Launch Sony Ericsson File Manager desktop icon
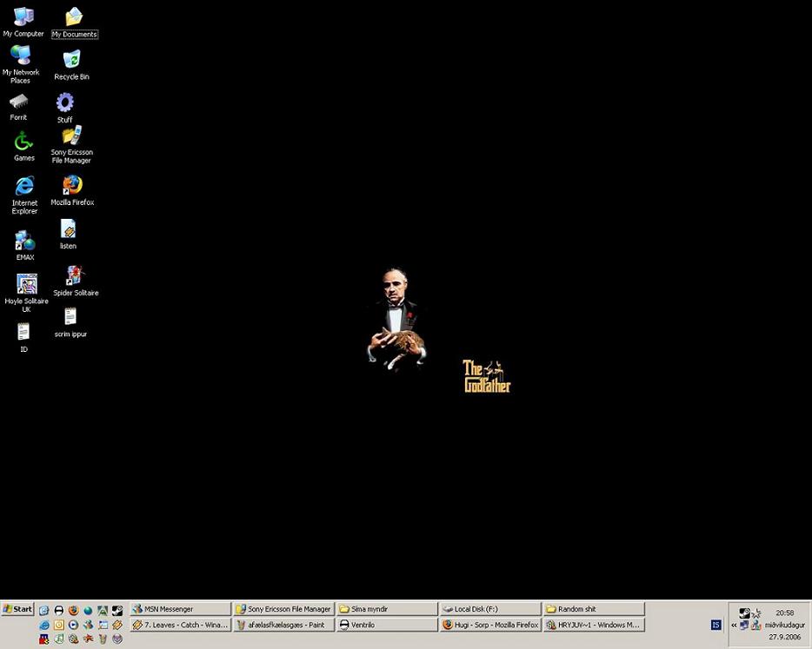This screenshot has height=649, width=812. [72, 144]
